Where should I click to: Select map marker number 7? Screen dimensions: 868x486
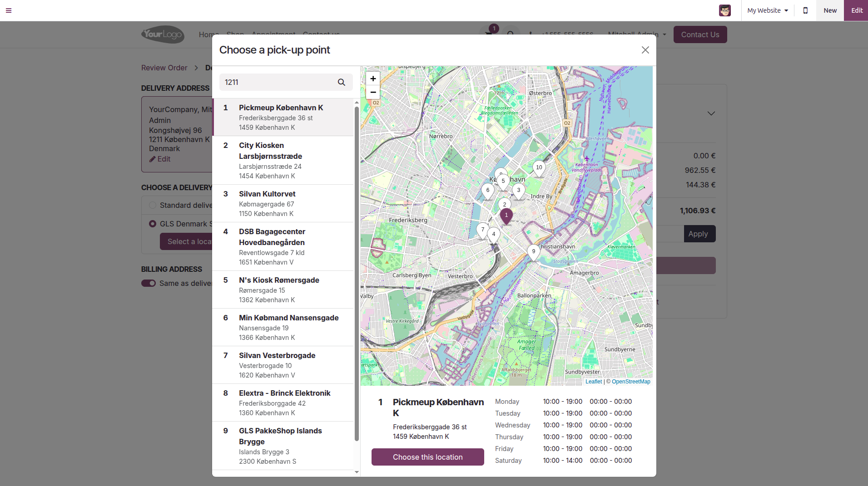pos(483,230)
